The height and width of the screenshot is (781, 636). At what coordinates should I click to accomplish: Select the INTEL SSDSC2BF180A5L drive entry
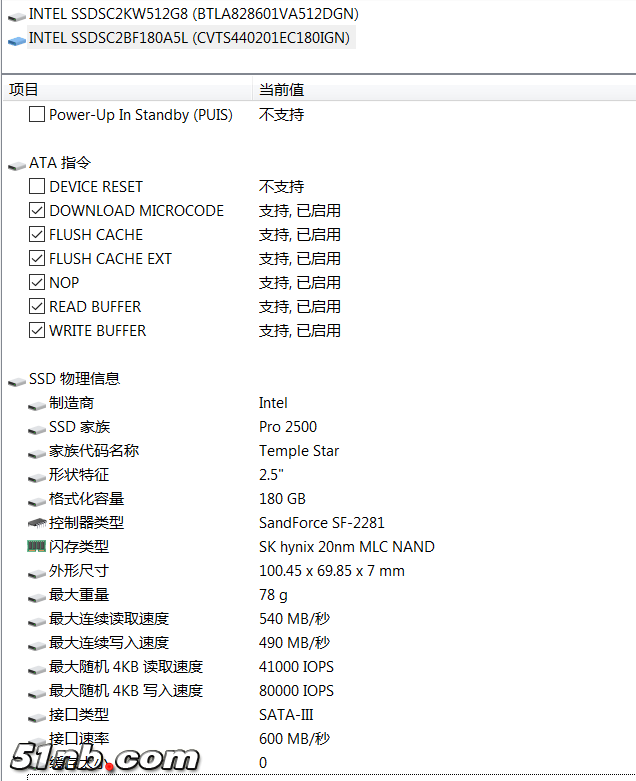click(189, 38)
